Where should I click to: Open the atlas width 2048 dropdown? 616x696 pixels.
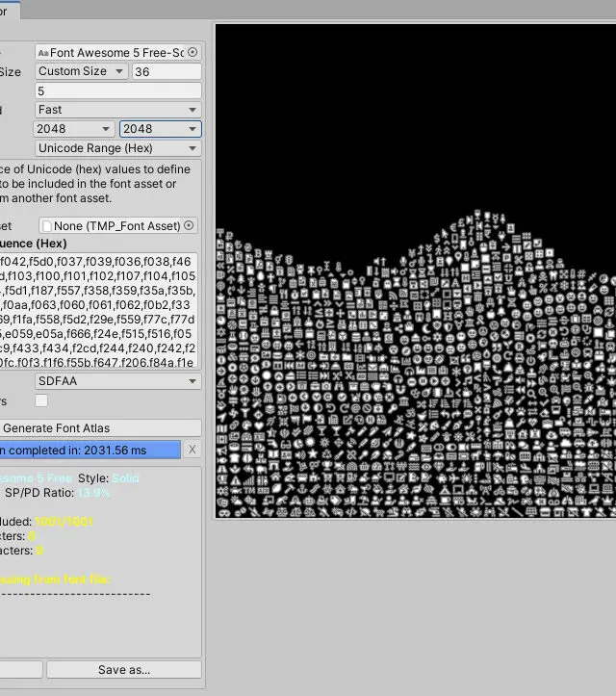coord(74,129)
